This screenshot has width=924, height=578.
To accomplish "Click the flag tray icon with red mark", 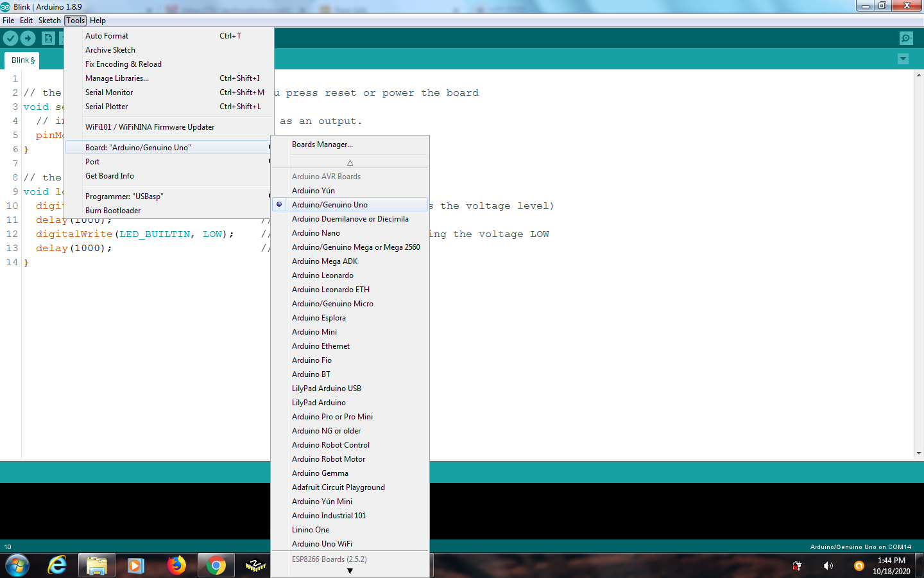I will coord(797,566).
